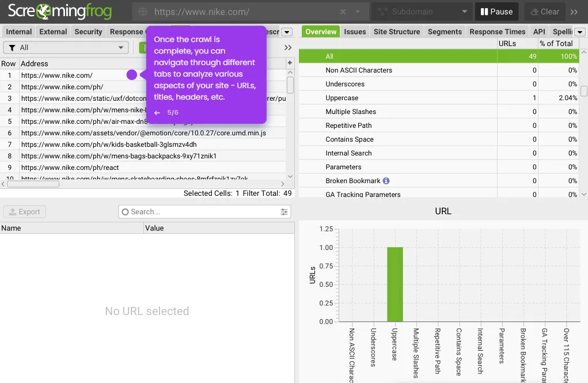The height and width of the screenshot is (383, 588).
Task: Clear the URL field with the X icon
Action: 343,12
